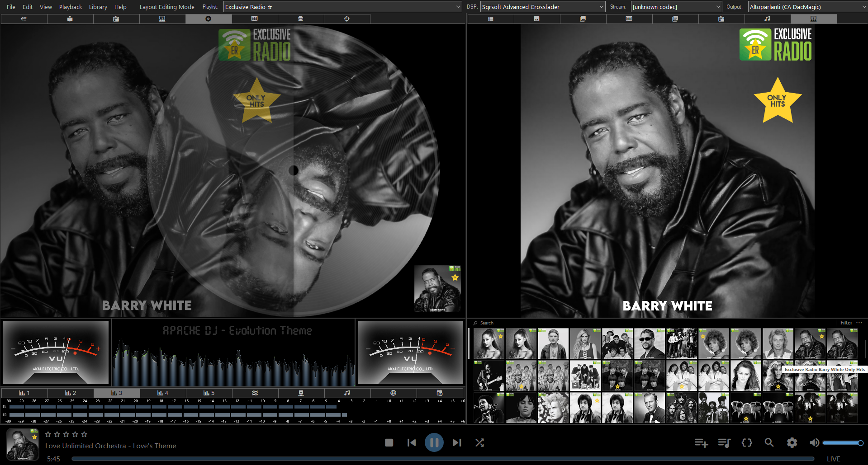The image size is (868, 465).
Task: Click the playback seek bar
Action: point(443,459)
